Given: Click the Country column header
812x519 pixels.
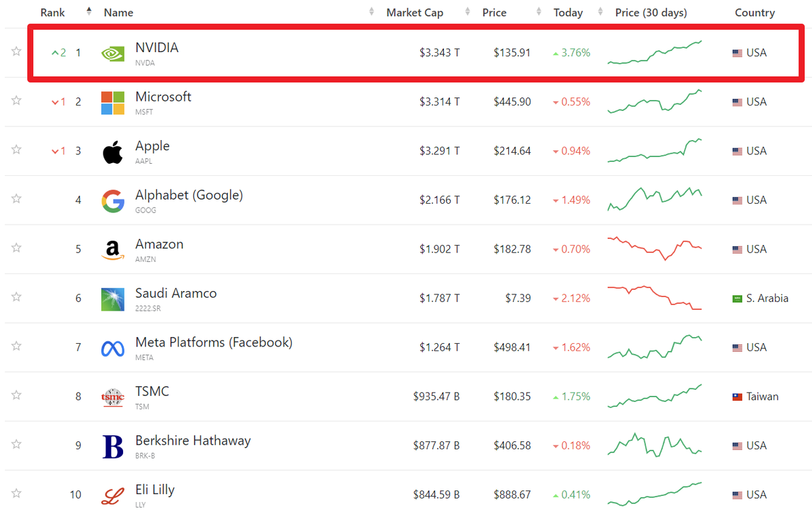Looking at the screenshot, I should point(754,12).
